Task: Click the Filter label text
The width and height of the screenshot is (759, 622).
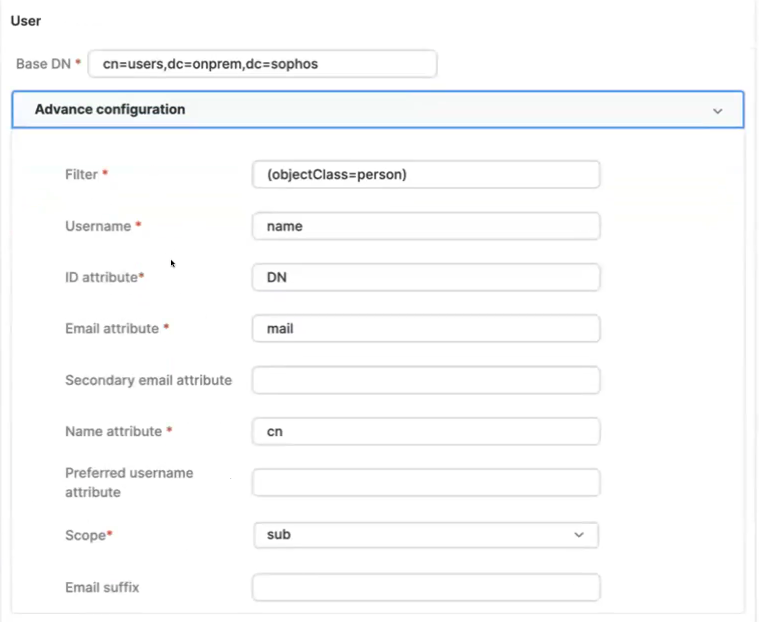Action: click(82, 175)
